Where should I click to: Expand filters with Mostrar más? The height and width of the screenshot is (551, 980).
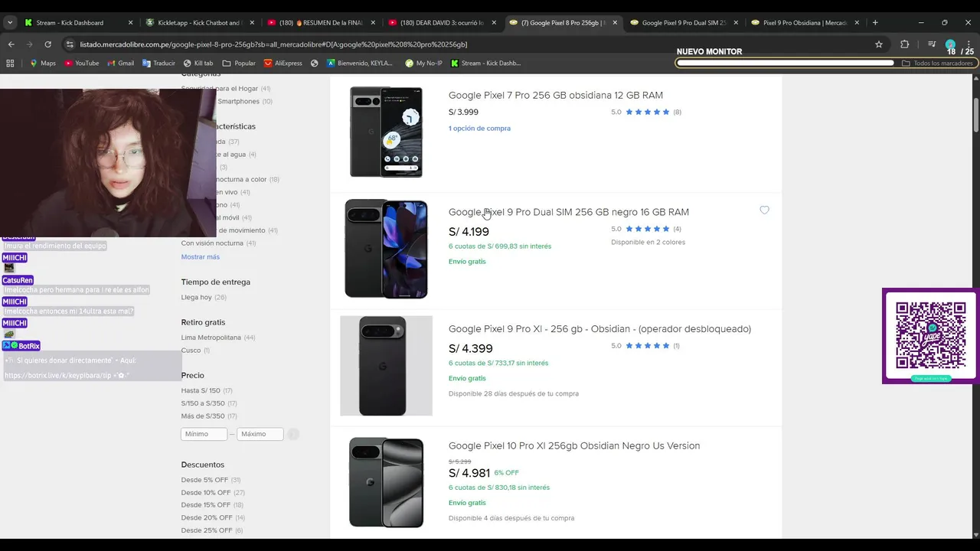pos(200,257)
